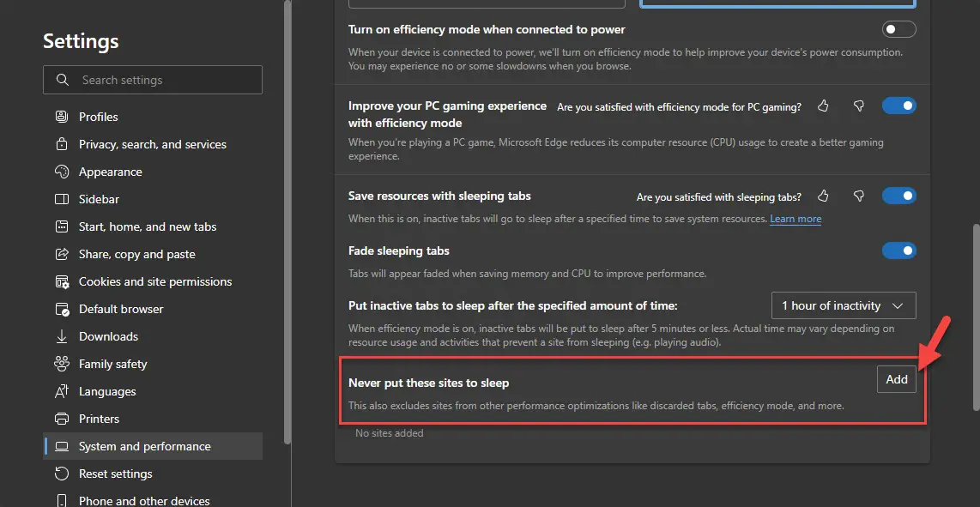The height and width of the screenshot is (507, 980).
Task: Click 'Never put these sites to sleep' heading
Action: [429, 383]
